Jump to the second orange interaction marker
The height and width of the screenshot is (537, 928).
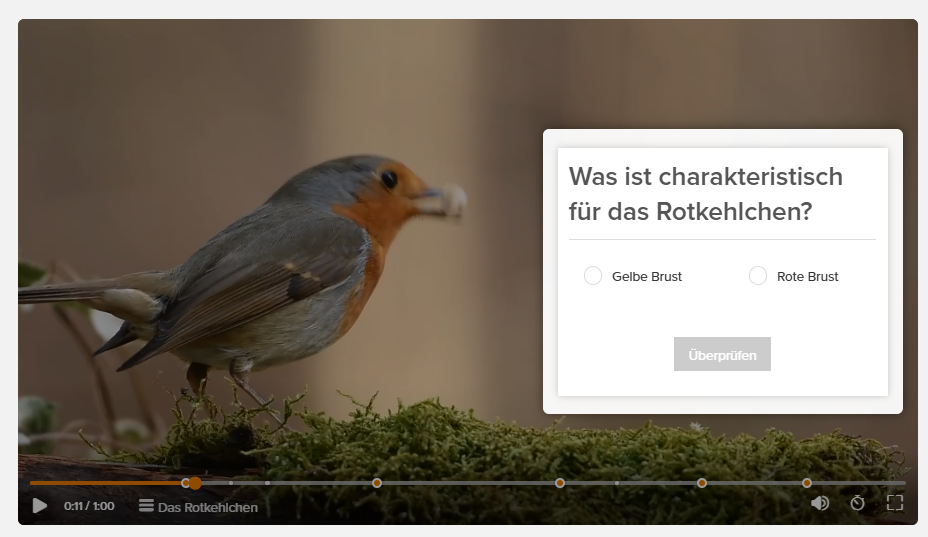[x=376, y=483]
